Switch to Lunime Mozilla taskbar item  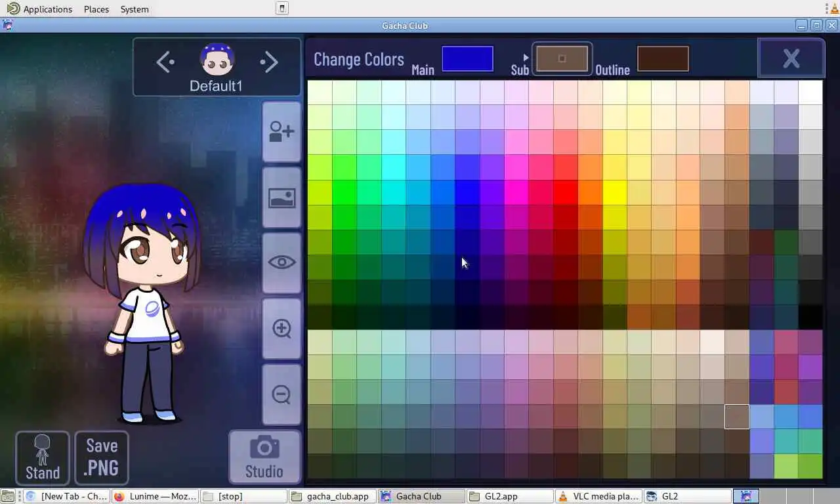click(155, 496)
